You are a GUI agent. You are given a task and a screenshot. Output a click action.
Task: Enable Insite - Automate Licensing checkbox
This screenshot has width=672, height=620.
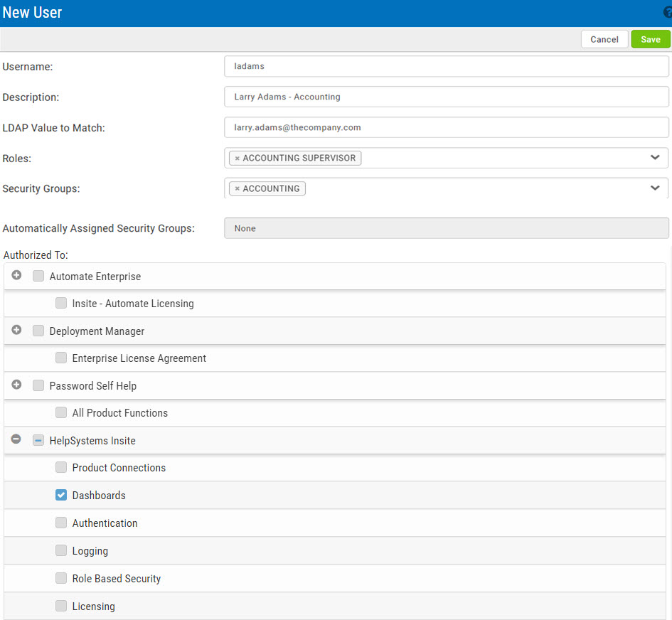(x=61, y=304)
